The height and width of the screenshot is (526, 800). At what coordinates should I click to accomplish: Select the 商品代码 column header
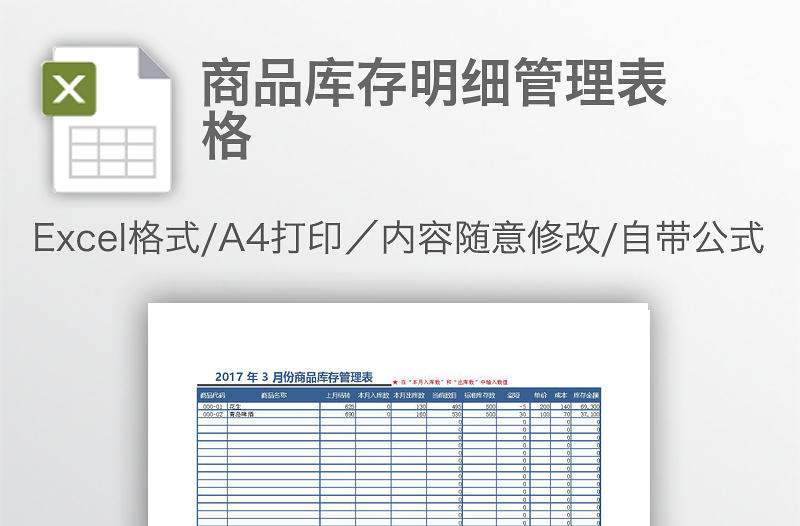(x=213, y=395)
